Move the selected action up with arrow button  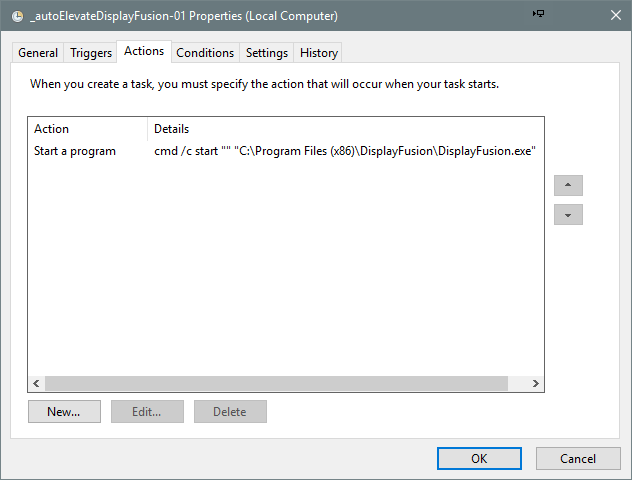coord(568,186)
